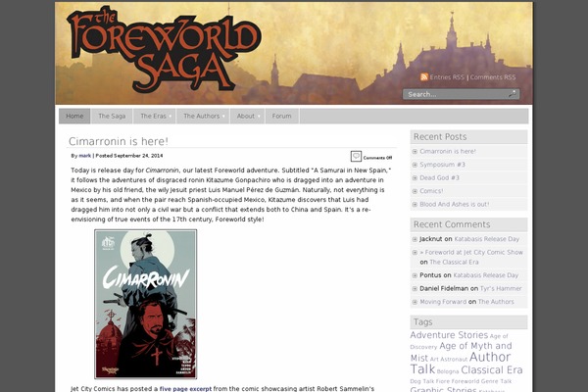Image resolution: width=588 pixels, height=392 pixels.
Task: Open recent post Cimarronin is here! in sidebar
Action: coord(448,151)
